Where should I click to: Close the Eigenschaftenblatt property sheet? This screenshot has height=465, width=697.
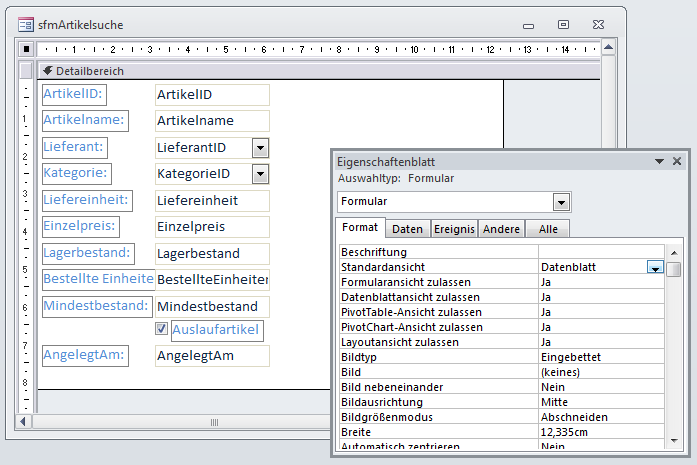pyautogui.click(x=677, y=161)
